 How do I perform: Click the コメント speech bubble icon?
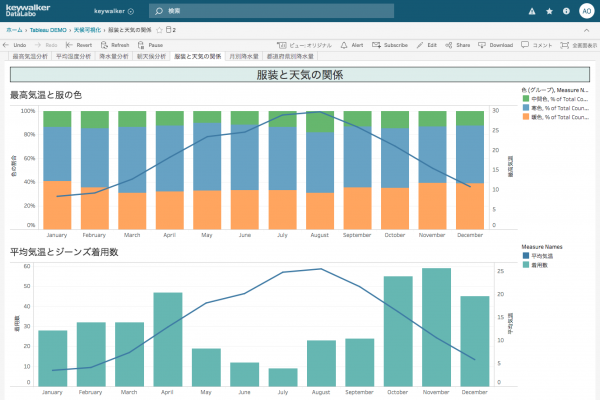[525, 45]
